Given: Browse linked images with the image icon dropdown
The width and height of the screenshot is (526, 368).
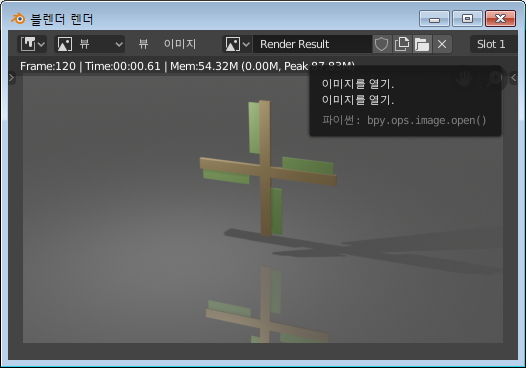Looking at the screenshot, I should (x=237, y=44).
